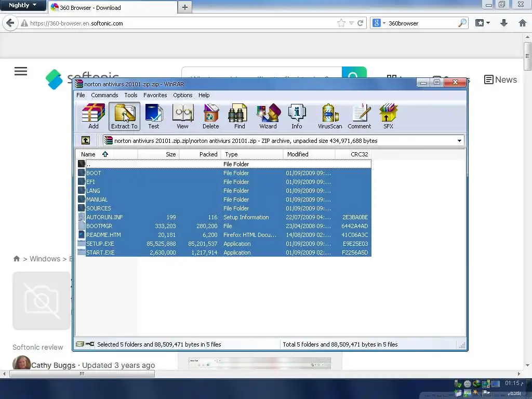Open the Nightly application menu
The height and width of the screenshot is (399, 532).
click(23, 5)
